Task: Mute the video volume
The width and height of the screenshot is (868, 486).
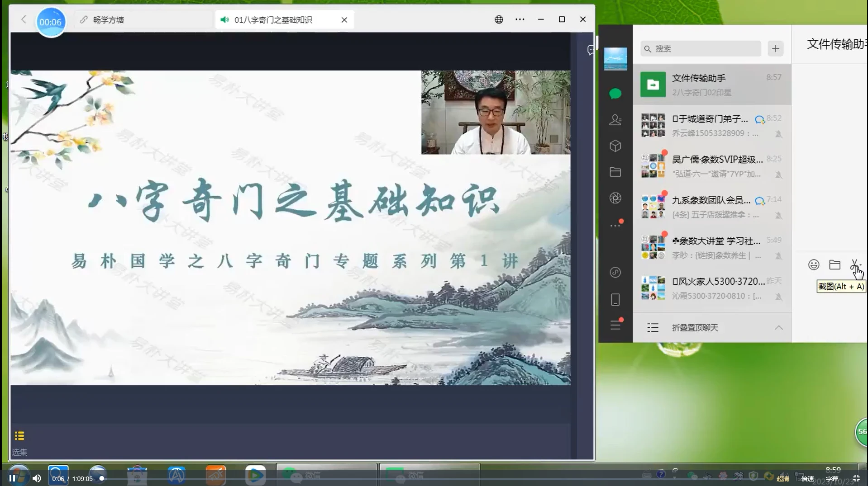Action: coord(37,478)
